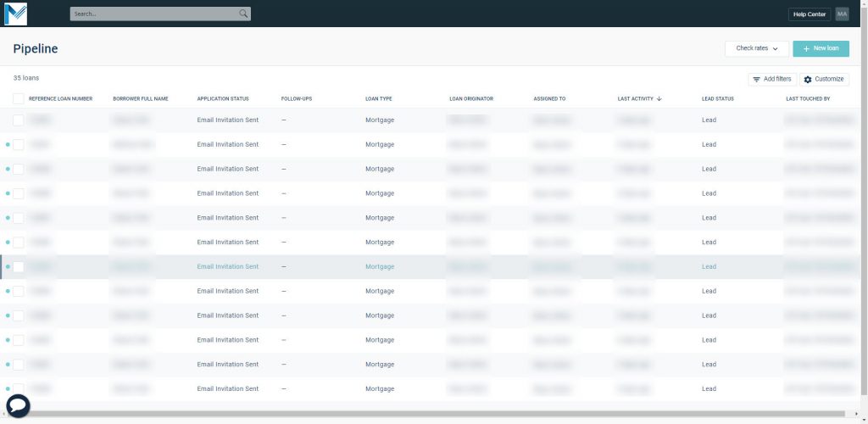
Task: Sort by the Loan Type column header
Action: click(379, 99)
